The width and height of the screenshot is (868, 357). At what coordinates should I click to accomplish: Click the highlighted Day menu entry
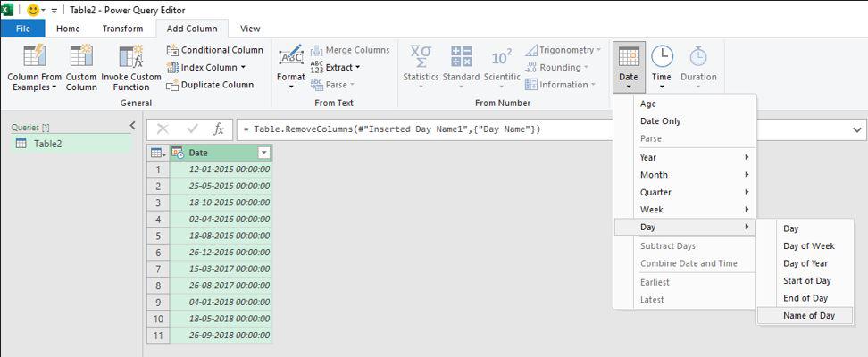click(684, 227)
